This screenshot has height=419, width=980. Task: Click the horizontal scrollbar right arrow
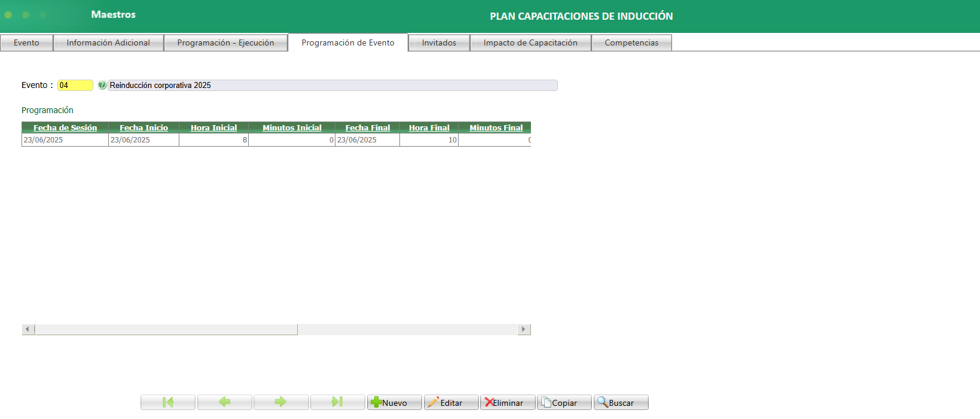pyautogui.click(x=524, y=329)
